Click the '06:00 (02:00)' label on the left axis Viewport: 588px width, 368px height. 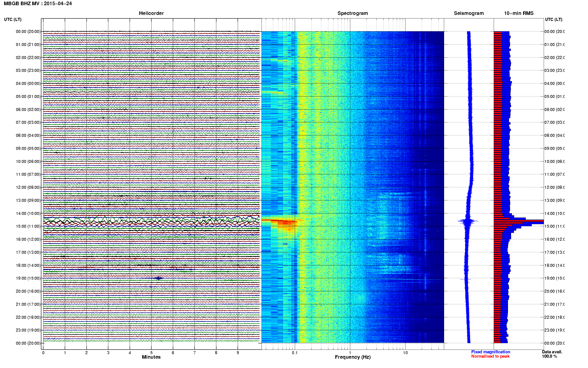pyautogui.click(x=28, y=109)
